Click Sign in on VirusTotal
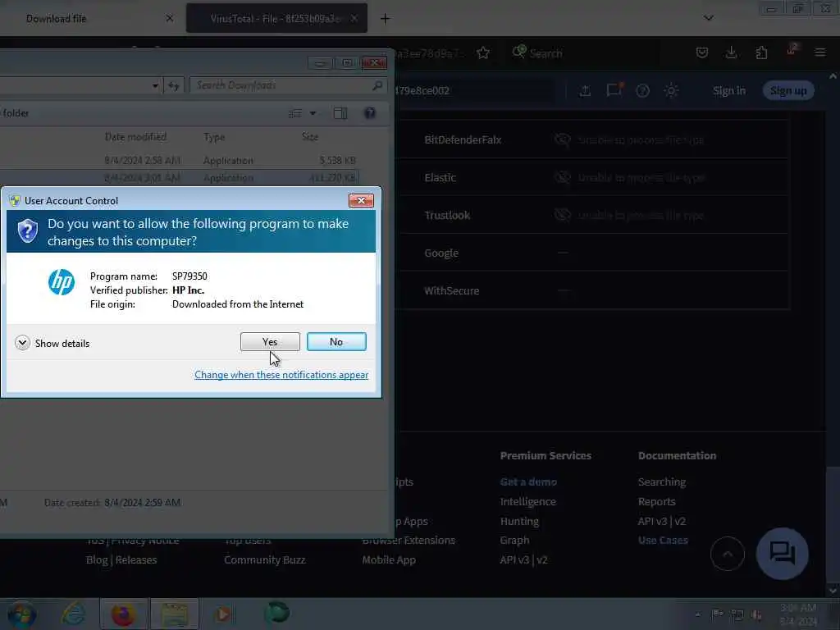This screenshot has width=840, height=630. point(729,90)
